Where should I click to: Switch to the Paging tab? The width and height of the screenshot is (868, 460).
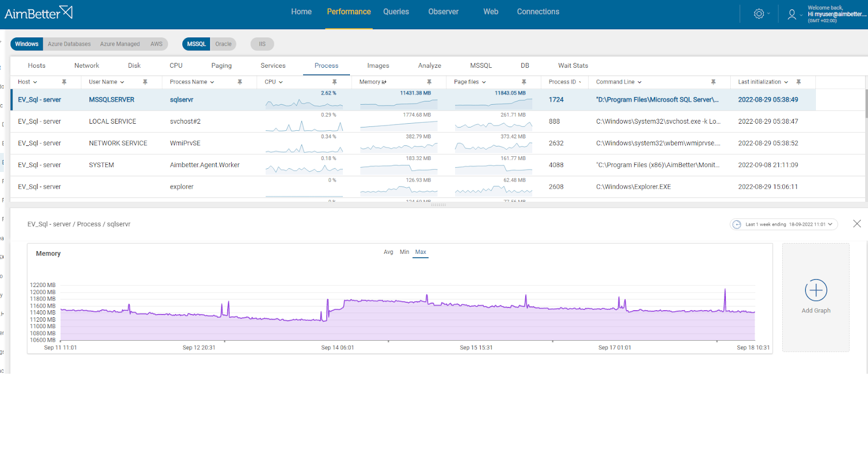(x=221, y=66)
